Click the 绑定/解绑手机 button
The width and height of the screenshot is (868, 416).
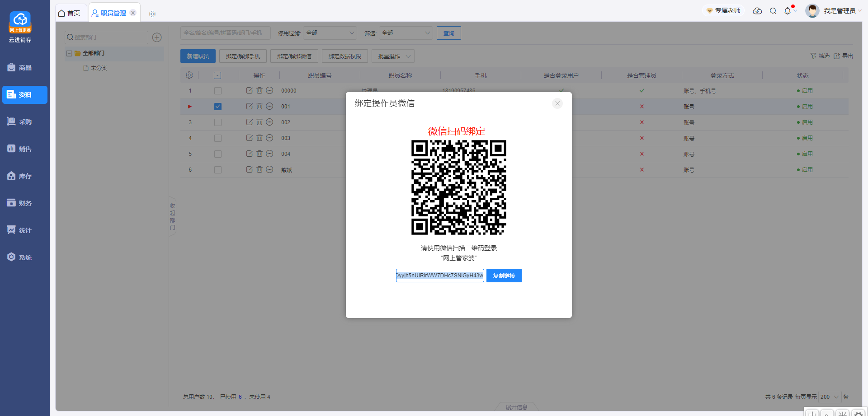click(243, 56)
